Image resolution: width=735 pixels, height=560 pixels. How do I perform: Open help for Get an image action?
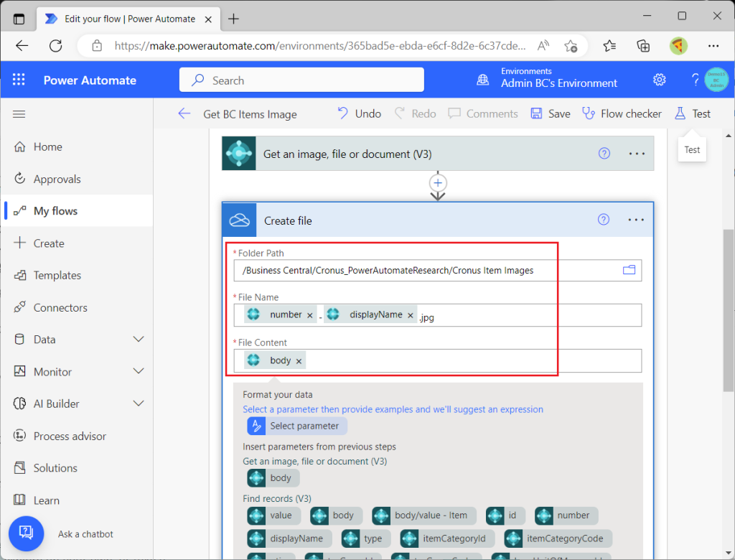click(604, 154)
